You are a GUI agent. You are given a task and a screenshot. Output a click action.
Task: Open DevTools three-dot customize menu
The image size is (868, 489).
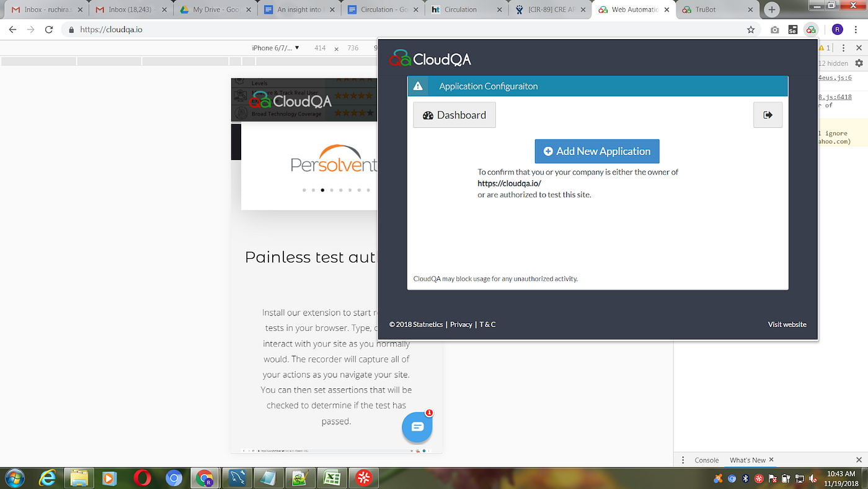[844, 48]
